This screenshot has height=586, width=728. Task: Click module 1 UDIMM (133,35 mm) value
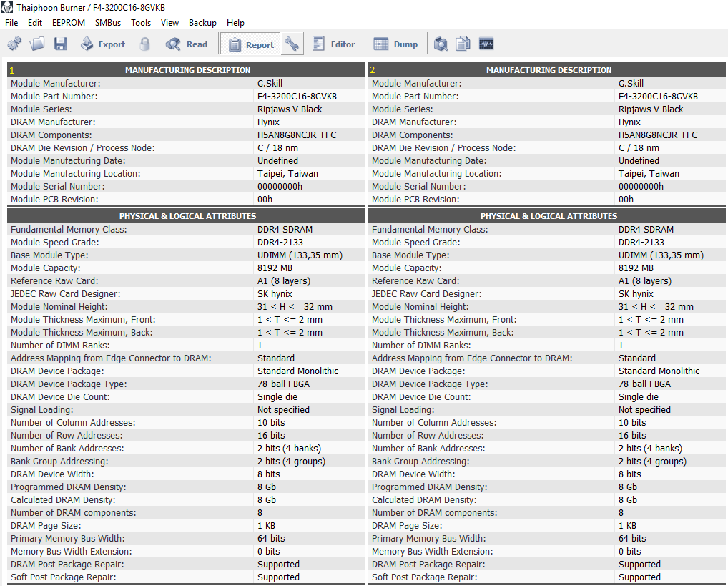(x=300, y=255)
